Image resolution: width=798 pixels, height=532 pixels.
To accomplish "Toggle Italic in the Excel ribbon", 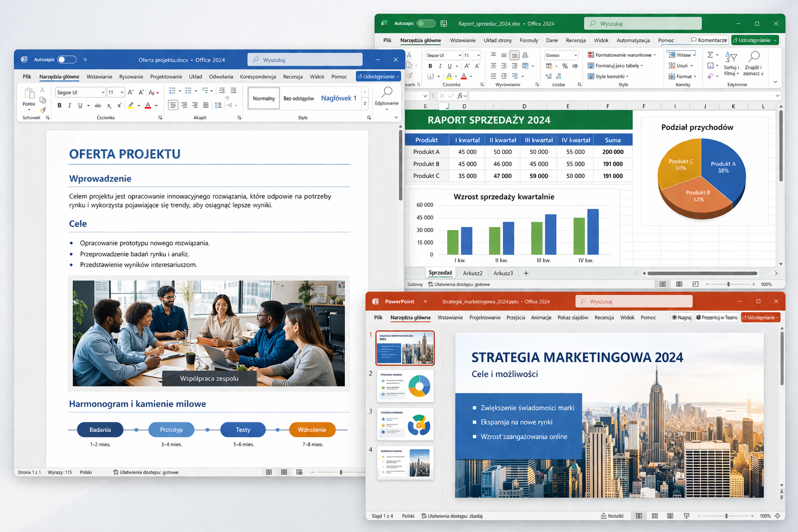I will (440, 66).
